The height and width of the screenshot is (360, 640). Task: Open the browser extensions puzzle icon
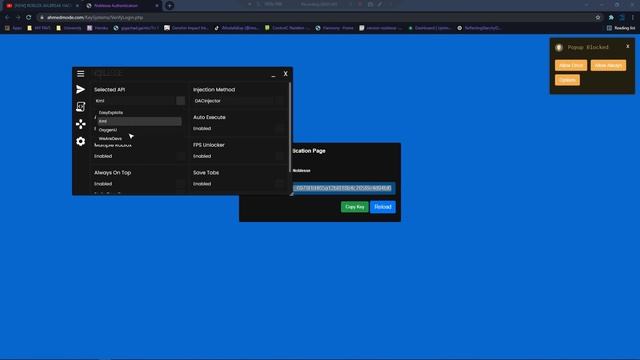tap(611, 18)
